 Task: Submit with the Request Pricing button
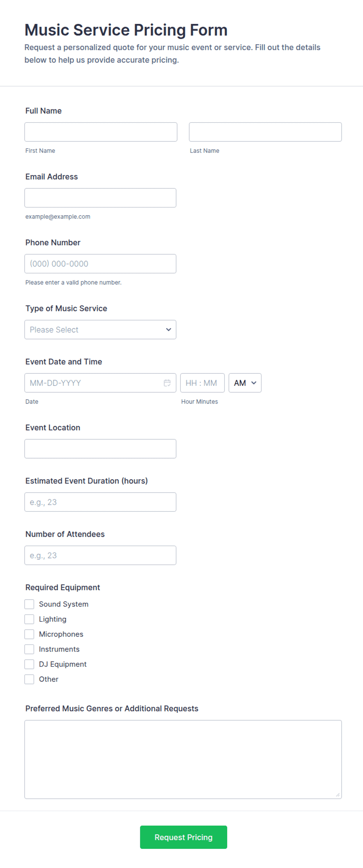pos(183,837)
